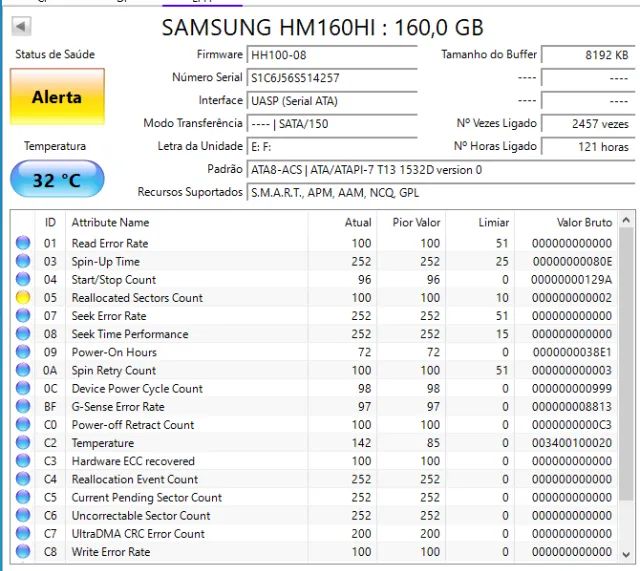The width and height of the screenshot is (640, 571).
Task: Select raw value 003400100020
Action: tap(572, 443)
